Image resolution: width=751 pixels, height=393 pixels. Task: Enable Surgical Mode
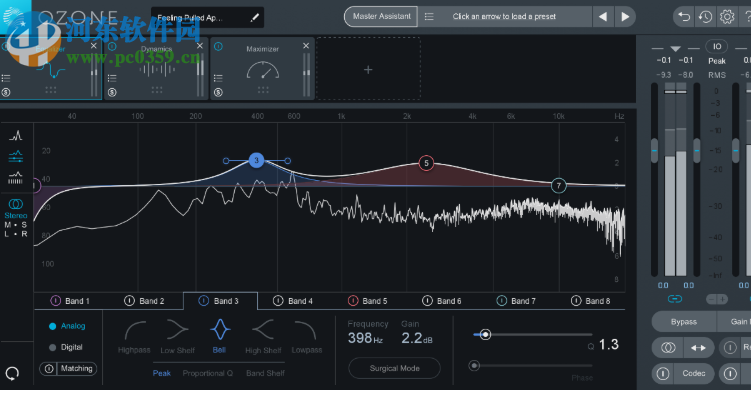(x=394, y=368)
